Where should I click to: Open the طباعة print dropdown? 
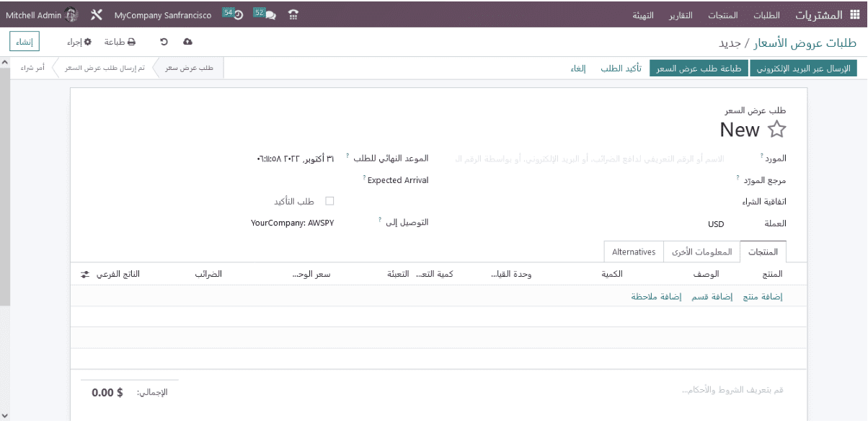tap(120, 42)
